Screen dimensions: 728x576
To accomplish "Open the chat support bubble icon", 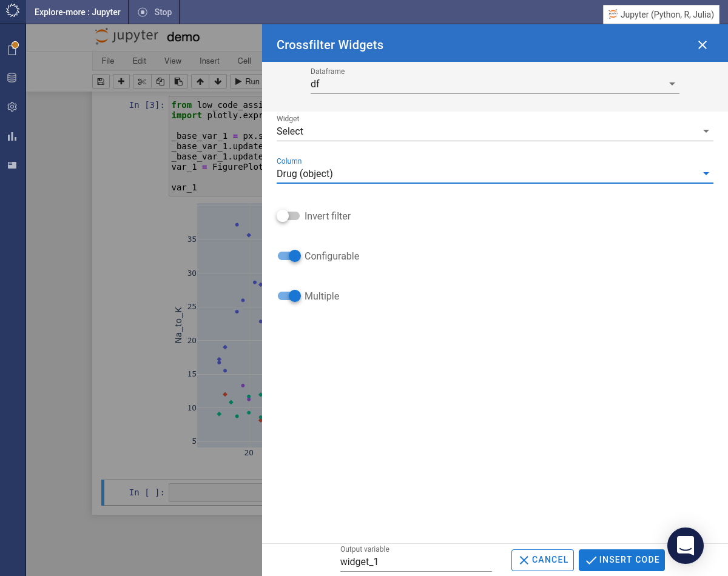I will coord(686,546).
